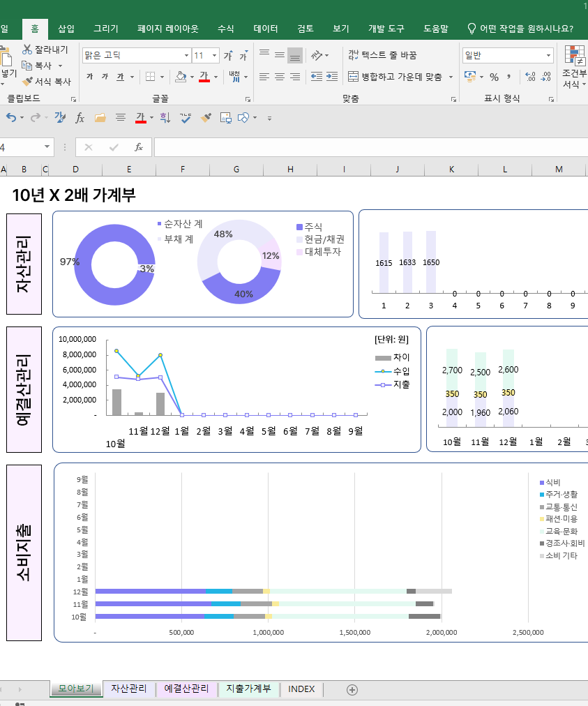The width and height of the screenshot is (588, 706).
Task: Open the number format (일반) combo box
Action: (507, 55)
